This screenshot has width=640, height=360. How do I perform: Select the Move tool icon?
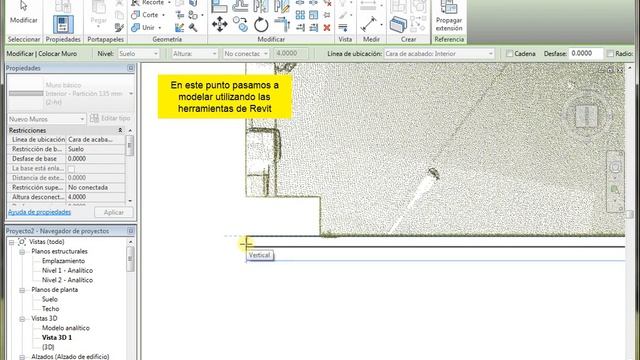pyautogui.click(x=220, y=24)
